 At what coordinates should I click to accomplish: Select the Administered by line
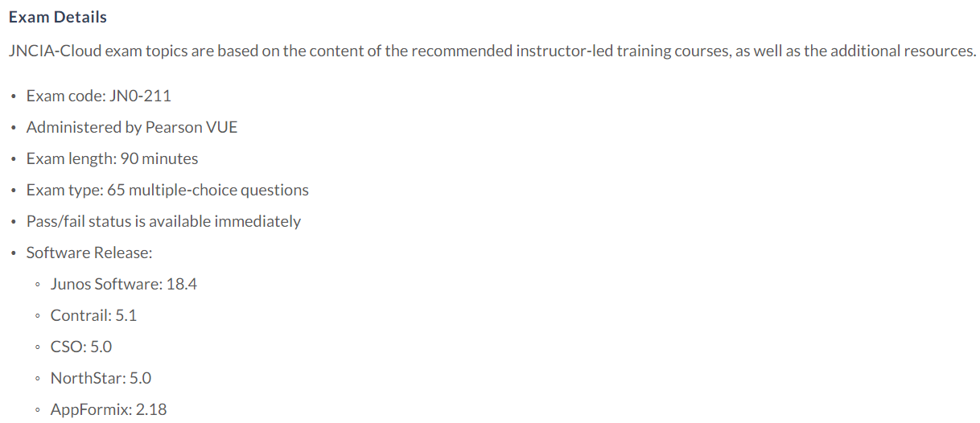coord(132,127)
